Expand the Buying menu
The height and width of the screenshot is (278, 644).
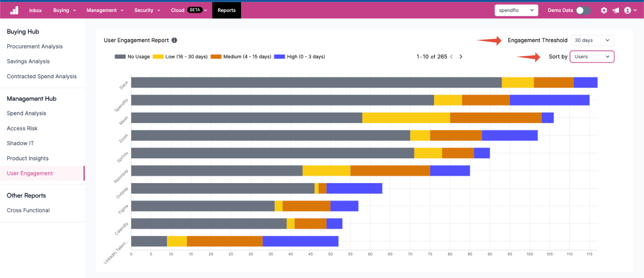[x=65, y=10]
